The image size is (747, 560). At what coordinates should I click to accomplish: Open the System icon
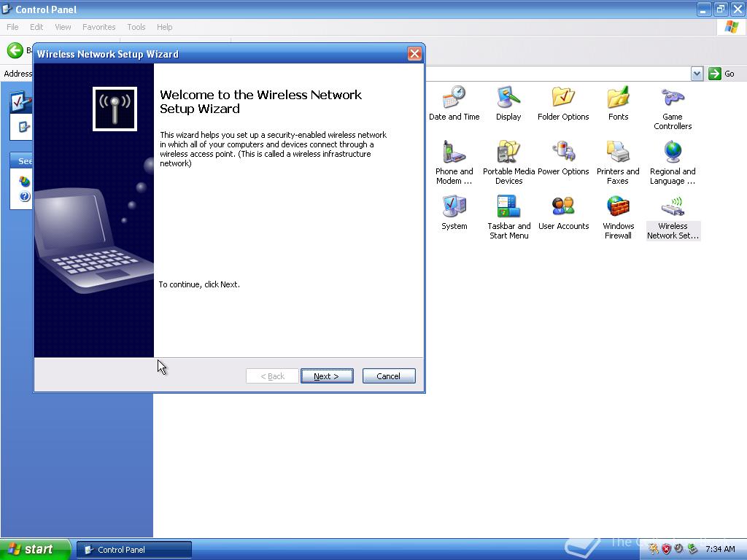[454, 212]
